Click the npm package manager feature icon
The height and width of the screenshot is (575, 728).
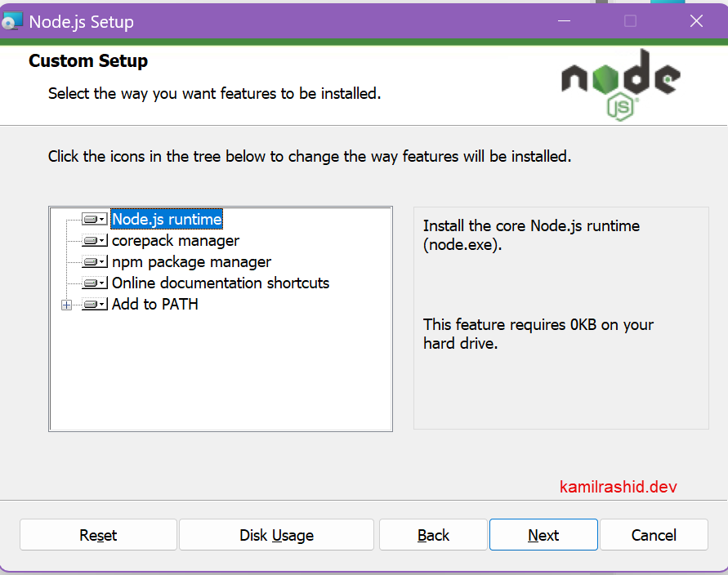[90, 261]
